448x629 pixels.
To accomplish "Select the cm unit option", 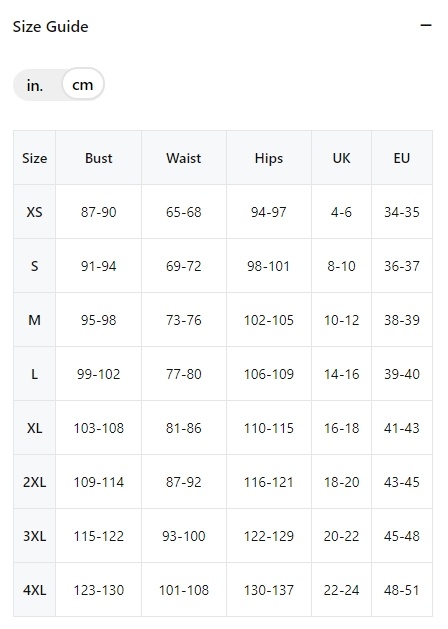I will point(83,85).
